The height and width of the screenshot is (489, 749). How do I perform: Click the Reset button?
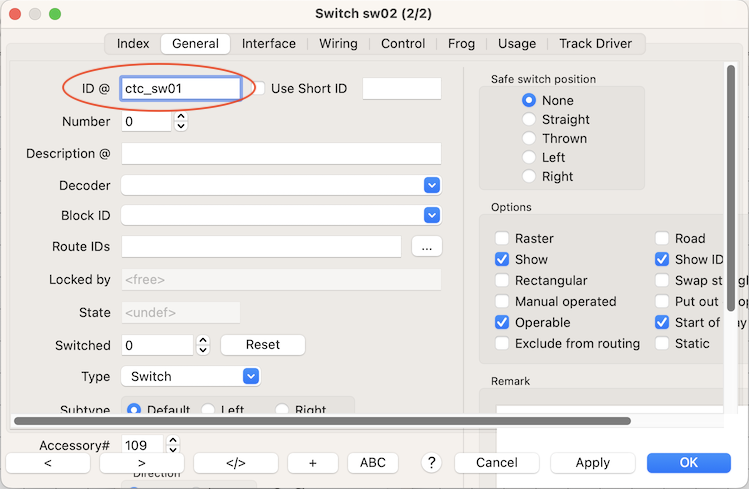pyautogui.click(x=262, y=344)
